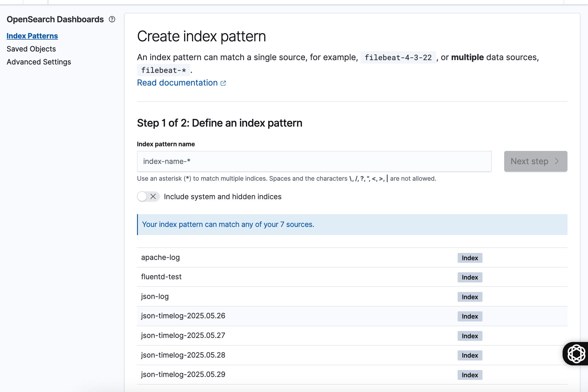The width and height of the screenshot is (588, 392).
Task: Focus the index pattern name field
Action: click(314, 161)
